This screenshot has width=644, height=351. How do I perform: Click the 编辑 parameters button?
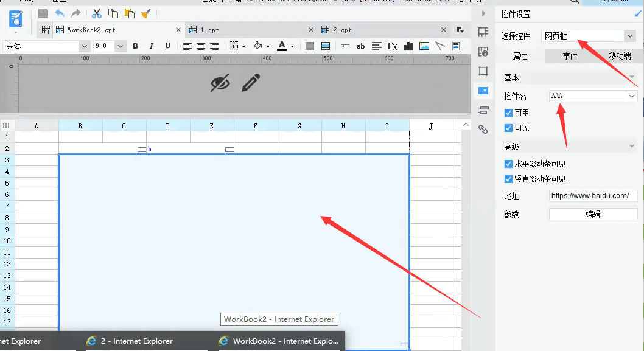593,214
